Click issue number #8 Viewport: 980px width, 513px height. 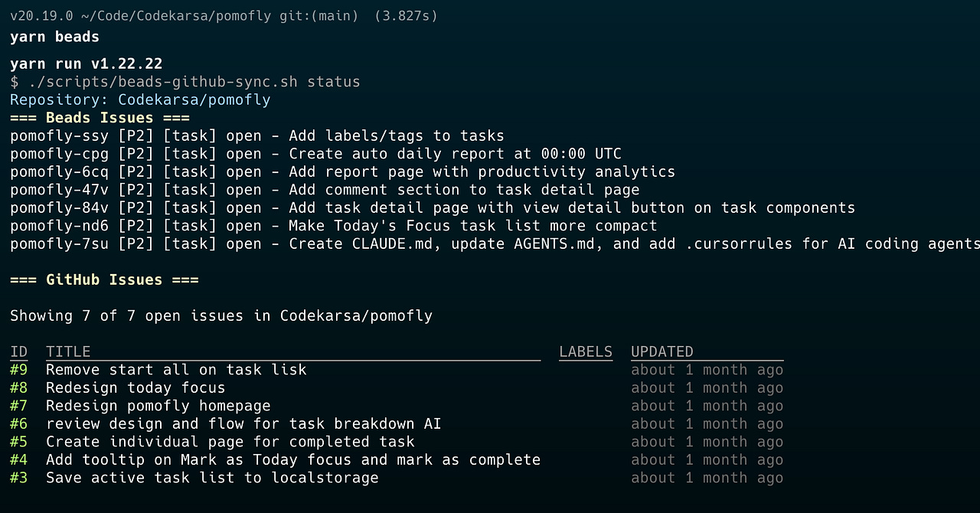(x=18, y=388)
